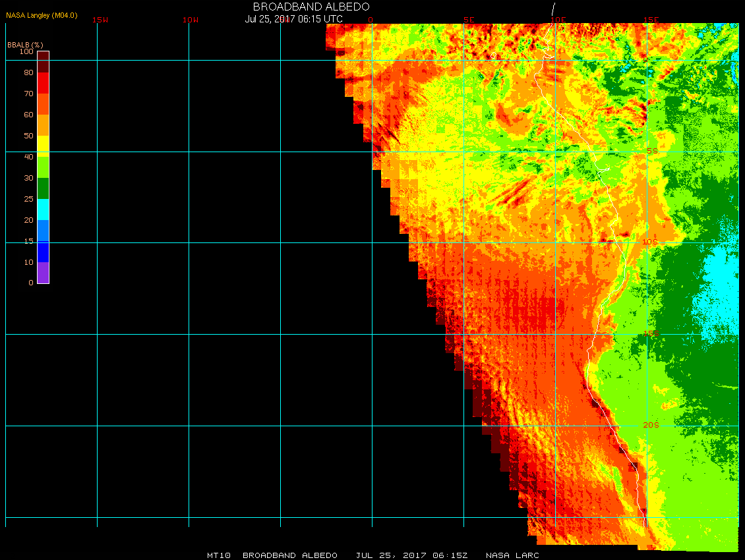Click the legend value '20'
The image size is (745, 560).
(28, 220)
